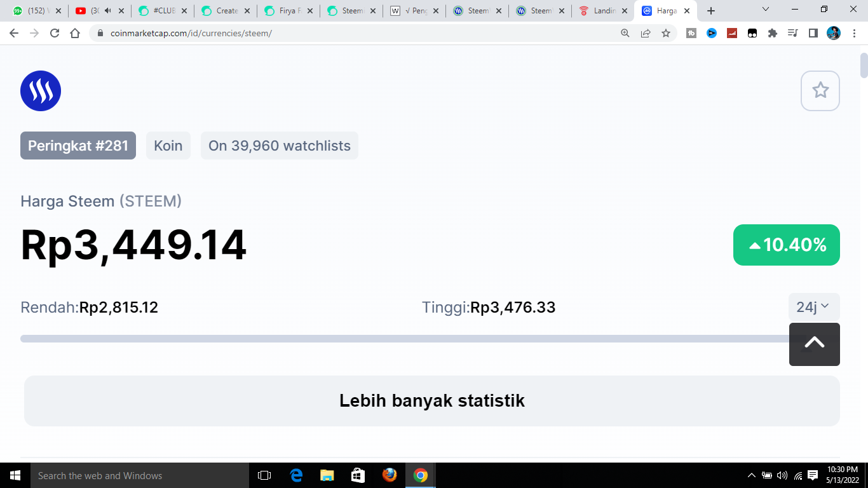Click the Peringkat #281 badge
The height and width of the screenshot is (488, 868).
tap(78, 146)
